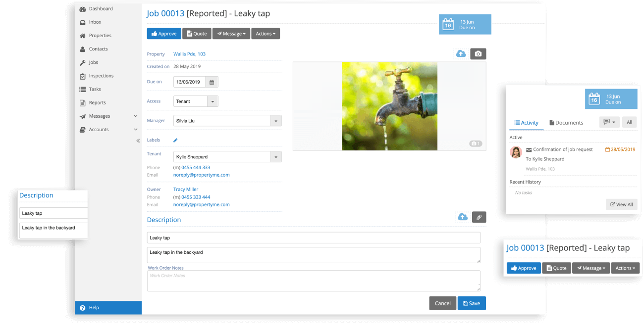Open the Help section in sidebar
Image resolution: width=644 pixels, height=333 pixels.
94,308
